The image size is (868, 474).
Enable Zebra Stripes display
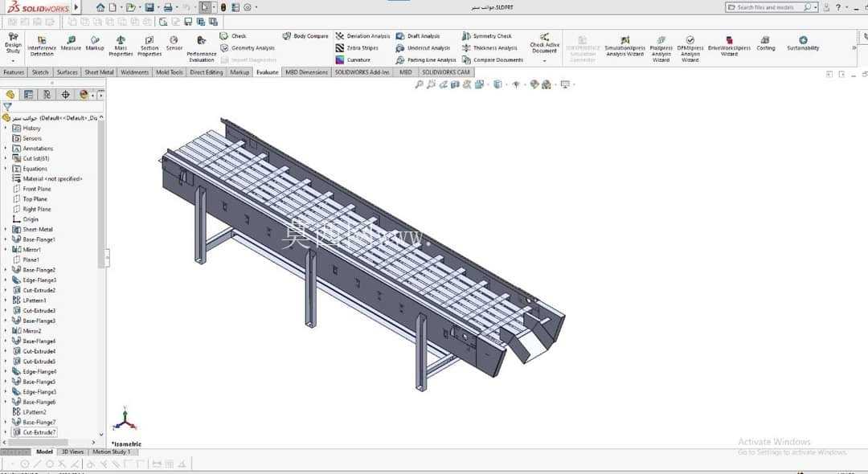pyautogui.click(x=357, y=48)
